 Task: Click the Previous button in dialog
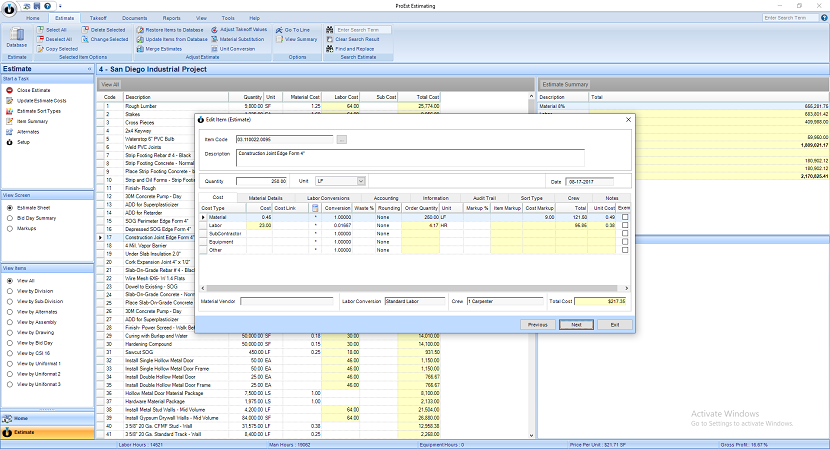point(537,325)
